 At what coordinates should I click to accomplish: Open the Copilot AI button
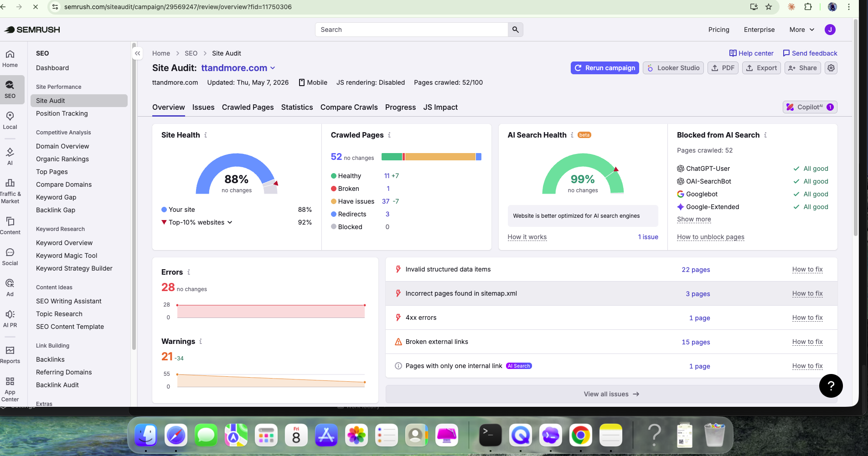coord(810,107)
